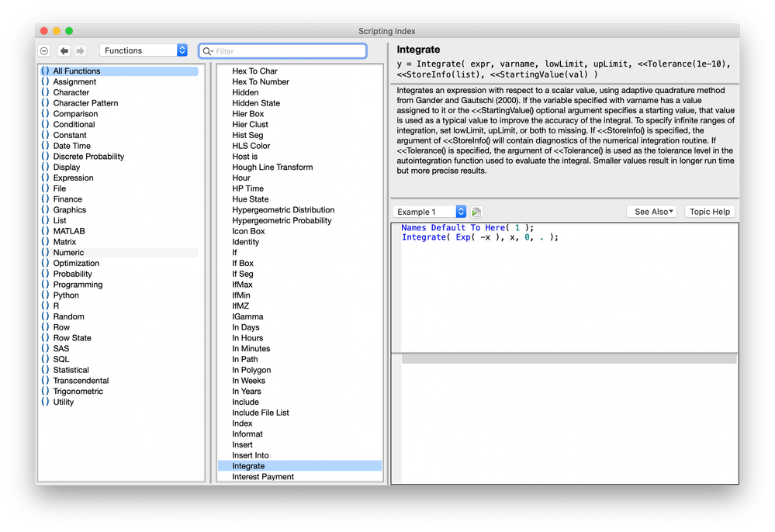
Task: Go forward with the right arrow button
Action: pos(80,51)
